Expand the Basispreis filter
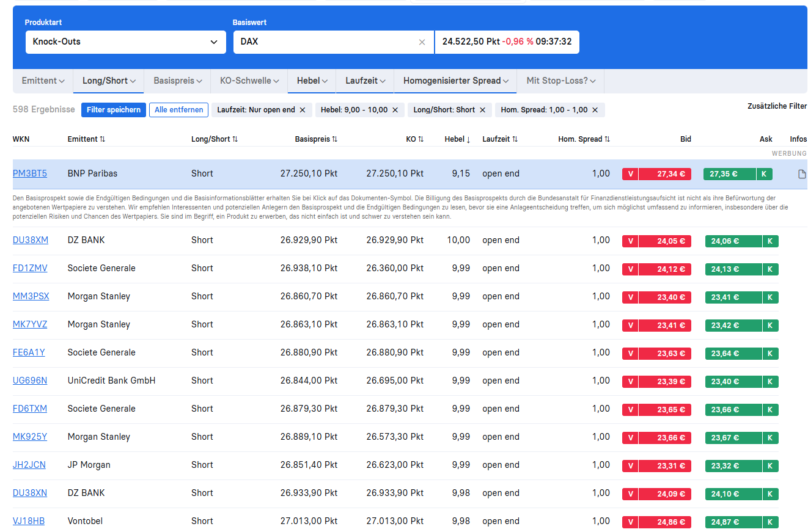Image resolution: width=808 pixels, height=532 pixels. click(178, 81)
